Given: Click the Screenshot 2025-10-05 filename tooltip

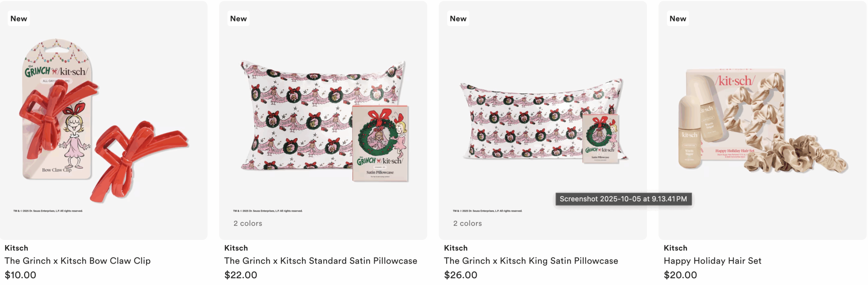Looking at the screenshot, I should (x=623, y=199).
